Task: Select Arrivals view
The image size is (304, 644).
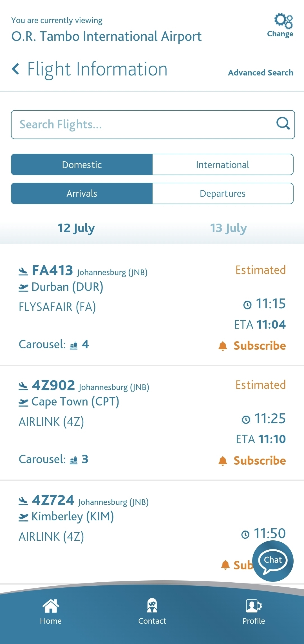Action: tap(82, 193)
